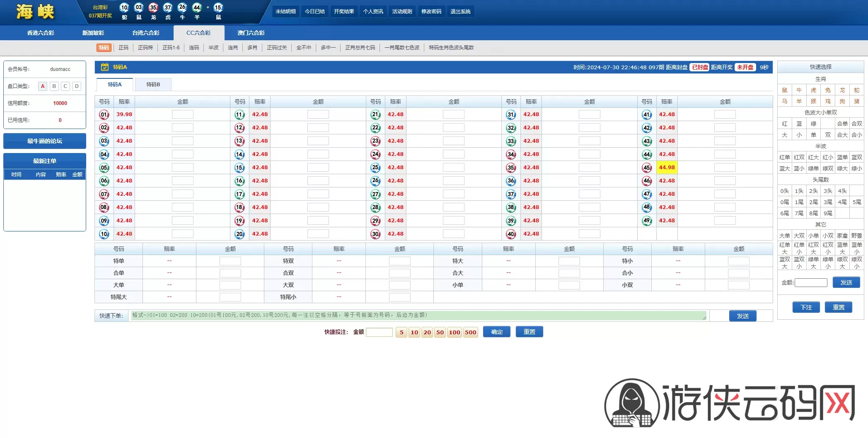Viewport: 868px width, 438px height.
Task: Click the number 25 ball icon
Action: pyautogui.click(x=375, y=168)
